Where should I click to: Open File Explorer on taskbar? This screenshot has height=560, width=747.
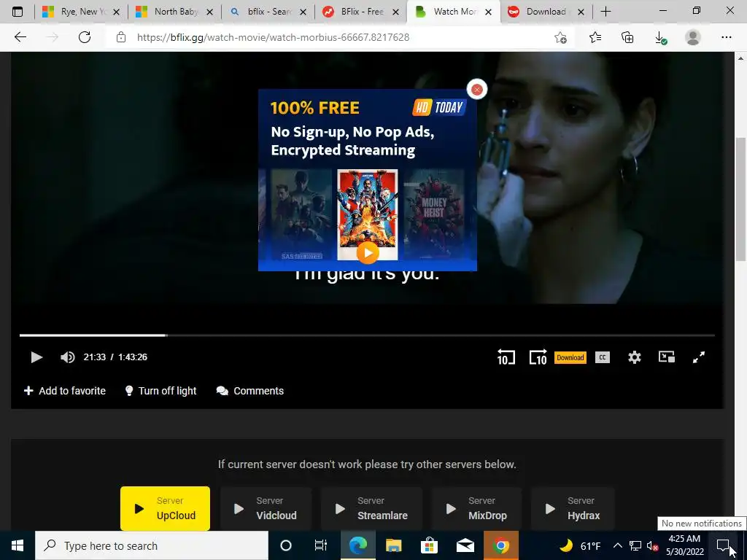[393, 545]
